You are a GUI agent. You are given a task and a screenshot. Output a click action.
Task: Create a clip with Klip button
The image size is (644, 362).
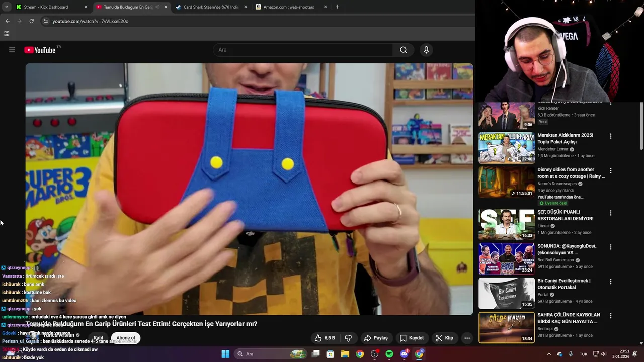[x=444, y=338]
